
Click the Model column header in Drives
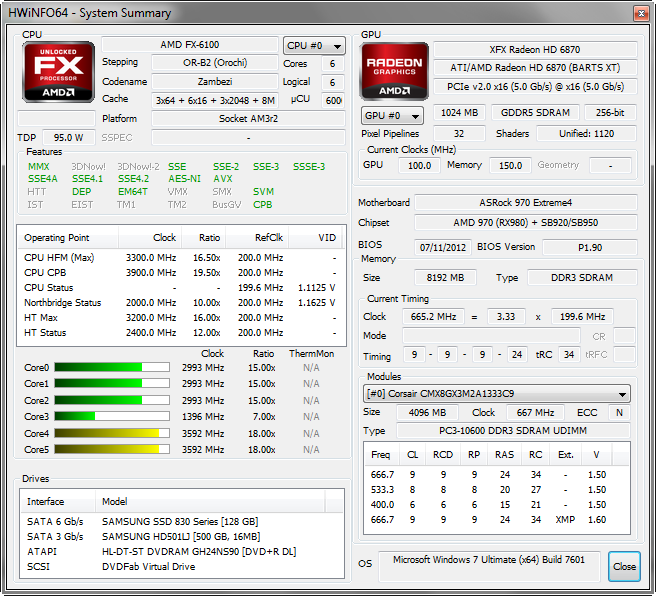point(210,501)
